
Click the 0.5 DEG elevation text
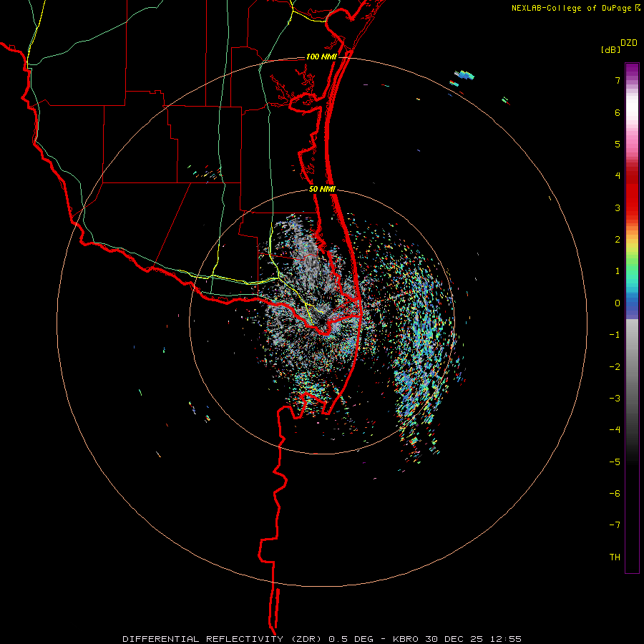[351, 639]
